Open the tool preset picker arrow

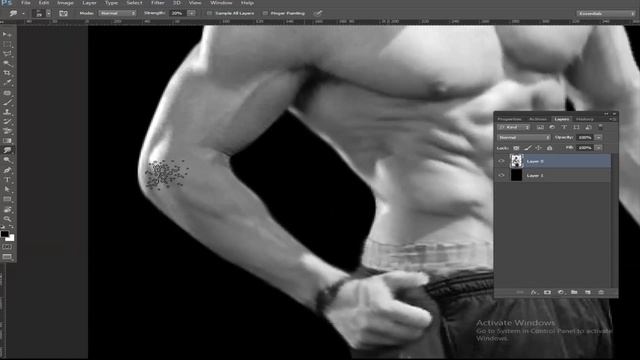pos(23,13)
